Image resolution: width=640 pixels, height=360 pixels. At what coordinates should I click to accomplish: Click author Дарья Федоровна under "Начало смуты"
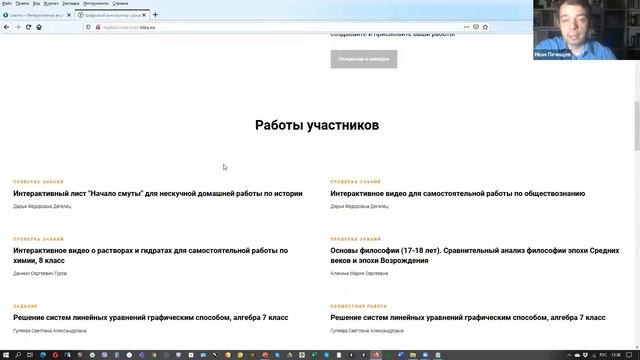click(x=42, y=207)
